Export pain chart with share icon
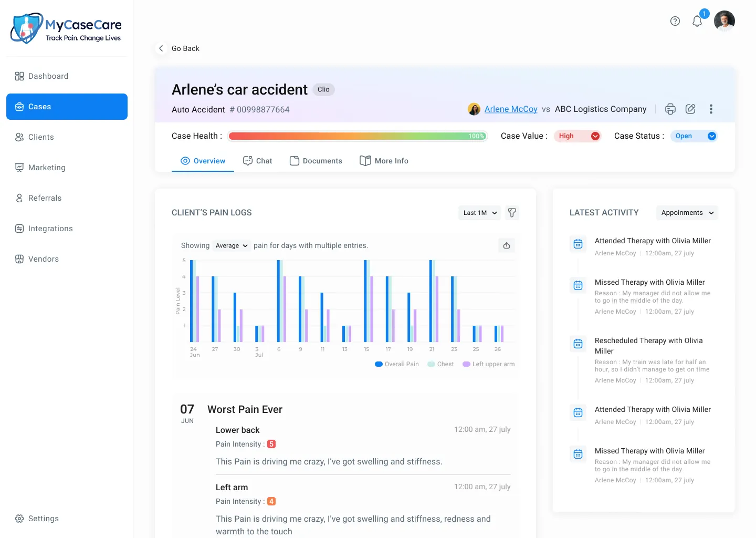The height and width of the screenshot is (538, 756). point(507,245)
